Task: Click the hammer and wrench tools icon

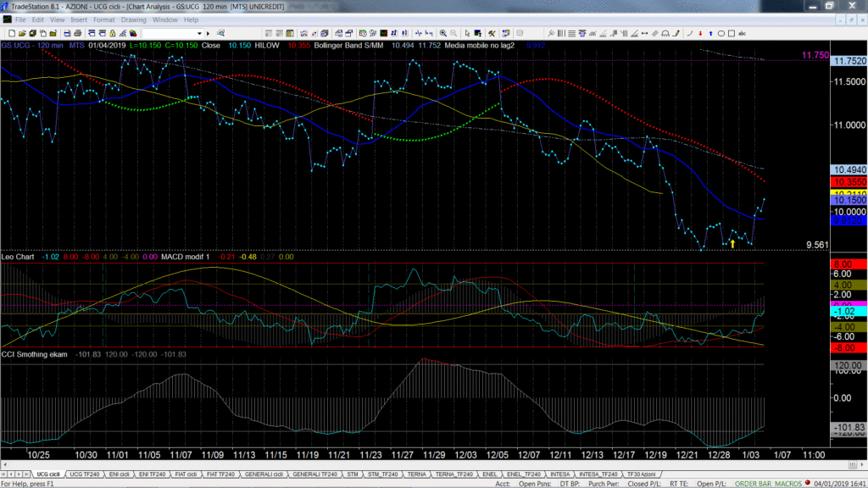Action: tap(492, 33)
